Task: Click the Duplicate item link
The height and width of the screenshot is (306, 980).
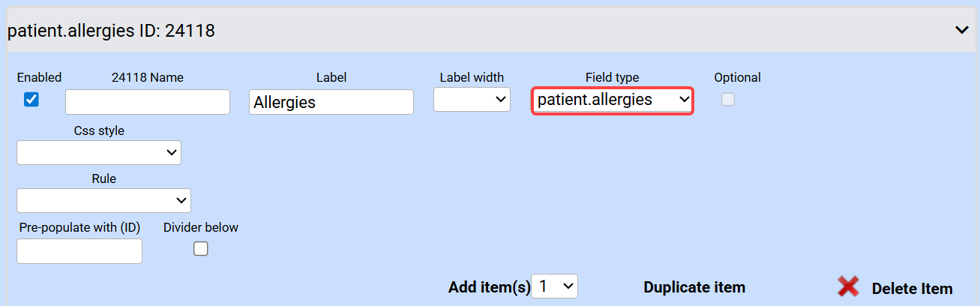Action: pos(694,287)
